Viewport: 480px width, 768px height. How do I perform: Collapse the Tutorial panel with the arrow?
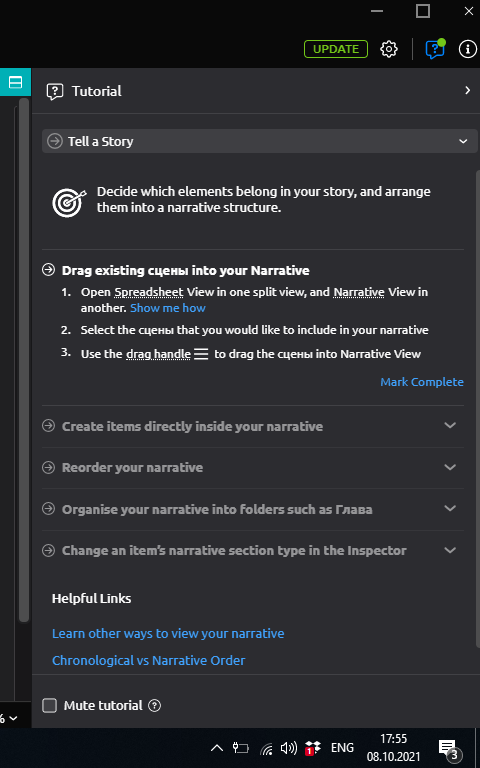[x=467, y=91]
